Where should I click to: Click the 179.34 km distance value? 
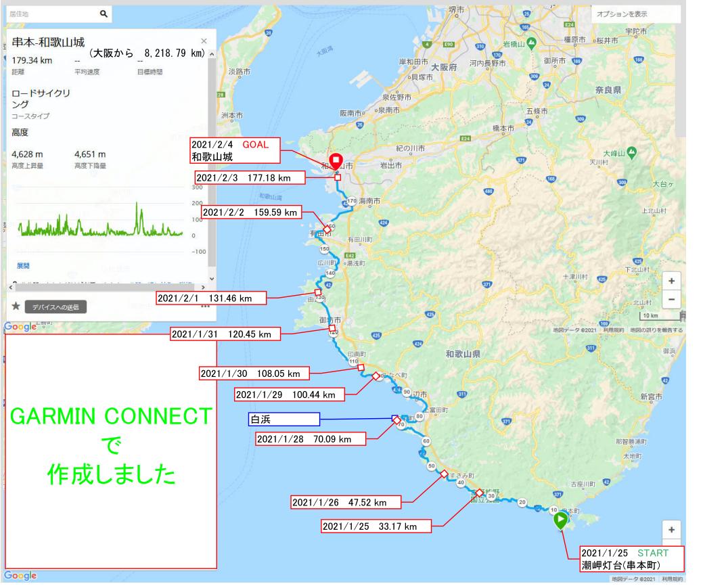pyautogui.click(x=32, y=60)
